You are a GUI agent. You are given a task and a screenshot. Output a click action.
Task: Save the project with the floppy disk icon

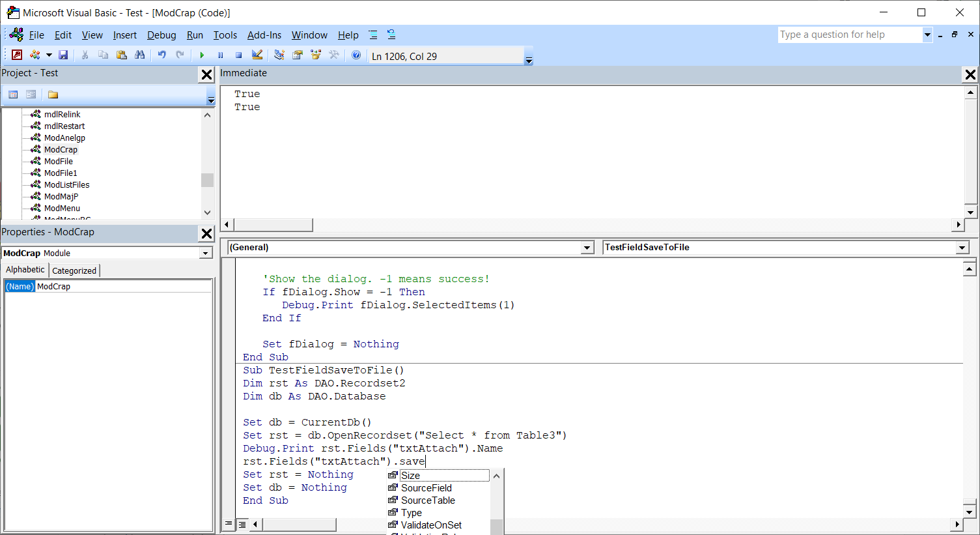click(x=63, y=55)
